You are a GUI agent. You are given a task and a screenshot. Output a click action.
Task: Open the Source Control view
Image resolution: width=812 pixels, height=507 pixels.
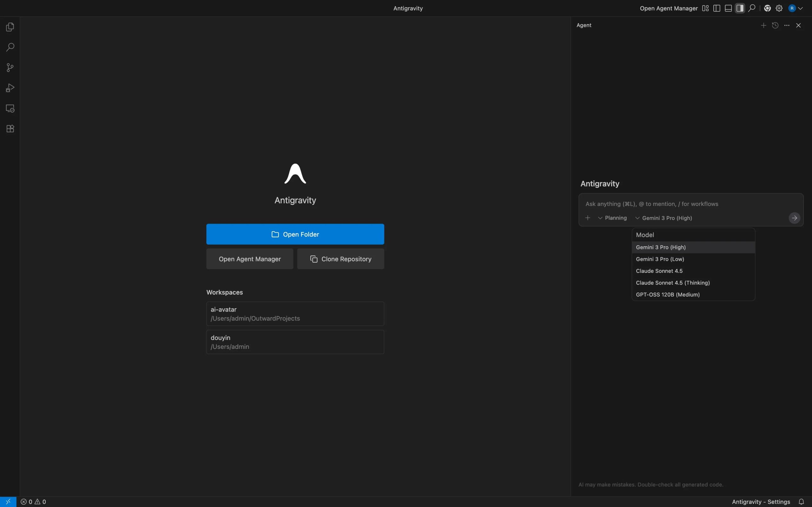(10, 68)
